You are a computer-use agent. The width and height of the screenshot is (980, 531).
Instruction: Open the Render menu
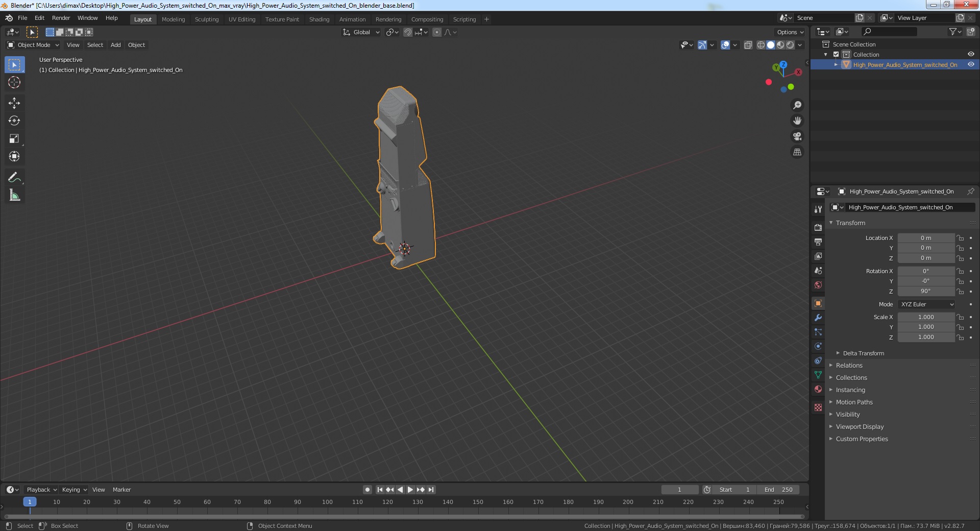pos(61,18)
